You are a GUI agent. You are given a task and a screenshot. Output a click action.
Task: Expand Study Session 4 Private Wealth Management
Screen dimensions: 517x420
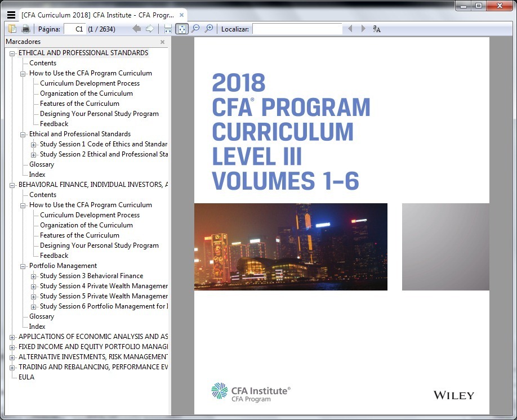(x=33, y=287)
